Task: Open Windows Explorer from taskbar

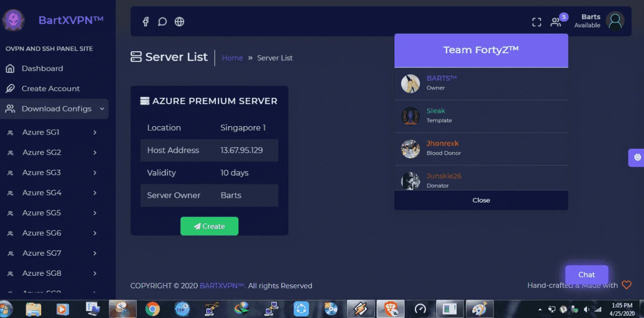Action: pos(34,308)
